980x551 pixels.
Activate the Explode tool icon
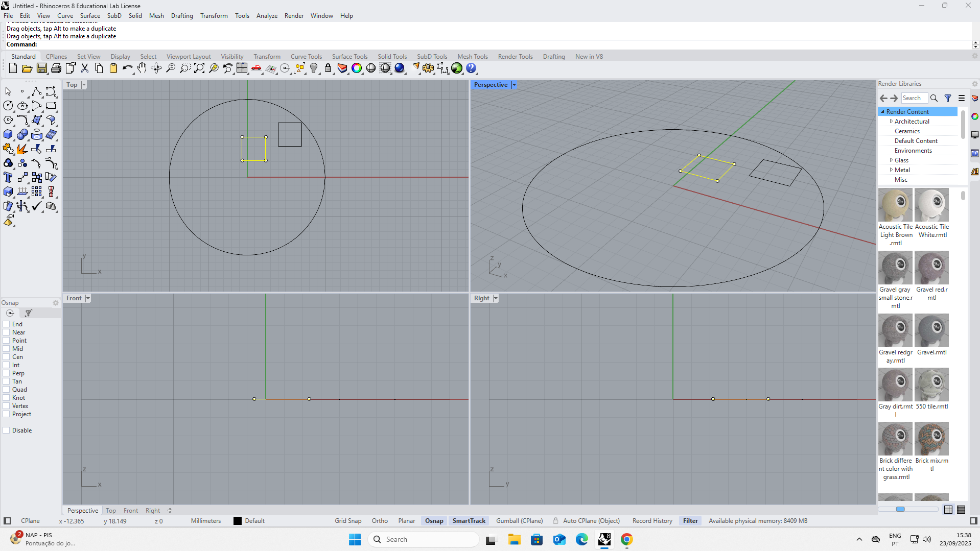point(22,149)
